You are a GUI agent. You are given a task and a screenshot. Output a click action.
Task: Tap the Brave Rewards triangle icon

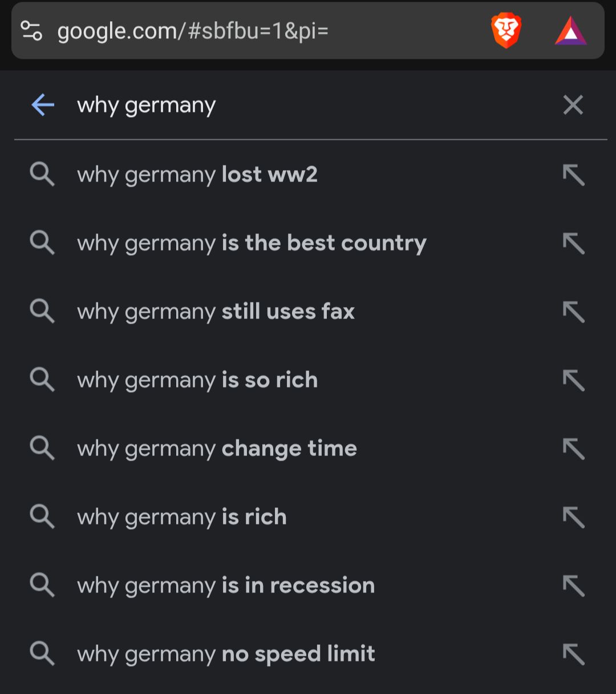(x=570, y=31)
